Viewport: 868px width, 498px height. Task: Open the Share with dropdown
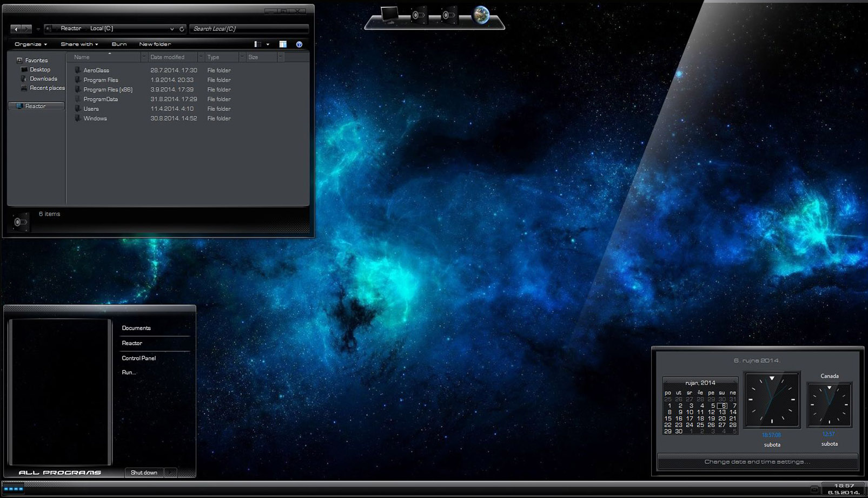point(79,44)
